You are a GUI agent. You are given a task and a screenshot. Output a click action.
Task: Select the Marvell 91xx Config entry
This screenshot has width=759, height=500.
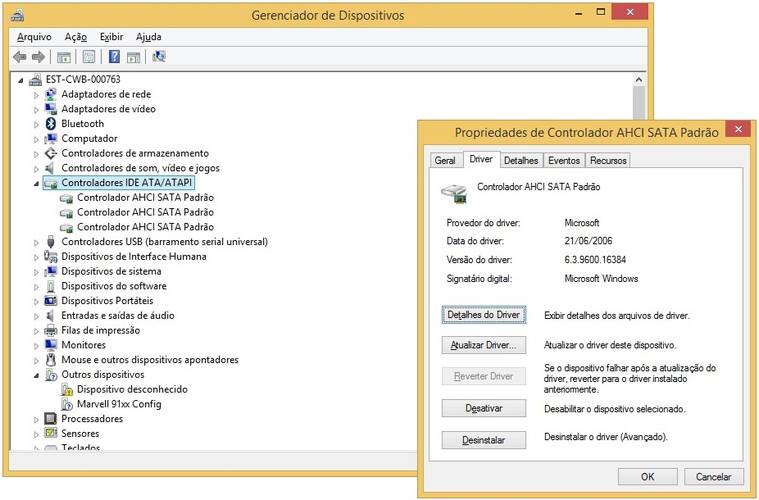click(x=119, y=404)
